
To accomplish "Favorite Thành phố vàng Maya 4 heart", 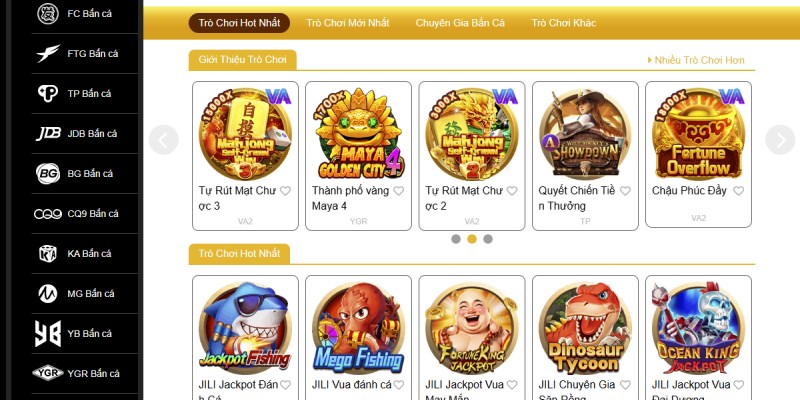I will pyautogui.click(x=398, y=191).
